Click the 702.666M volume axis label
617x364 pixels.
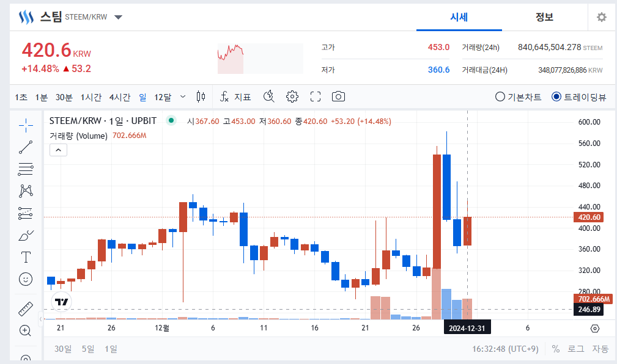[x=593, y=299]
